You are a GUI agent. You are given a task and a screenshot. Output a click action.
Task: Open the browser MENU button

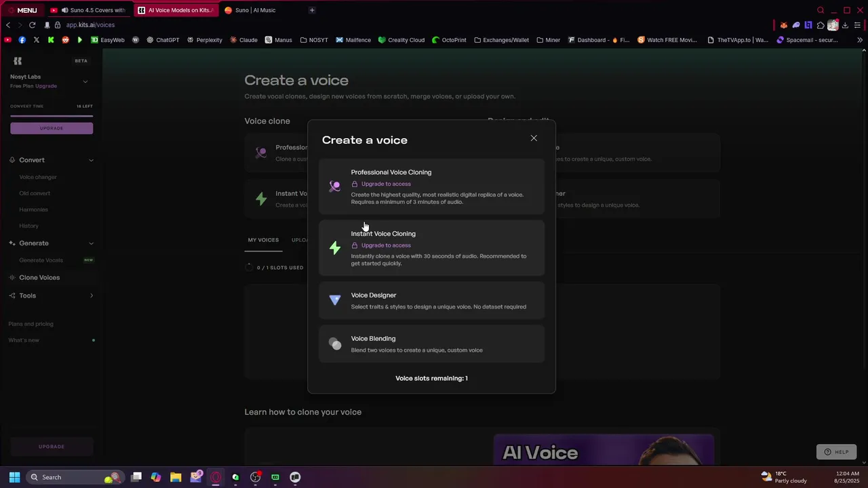tap(22, 10)
